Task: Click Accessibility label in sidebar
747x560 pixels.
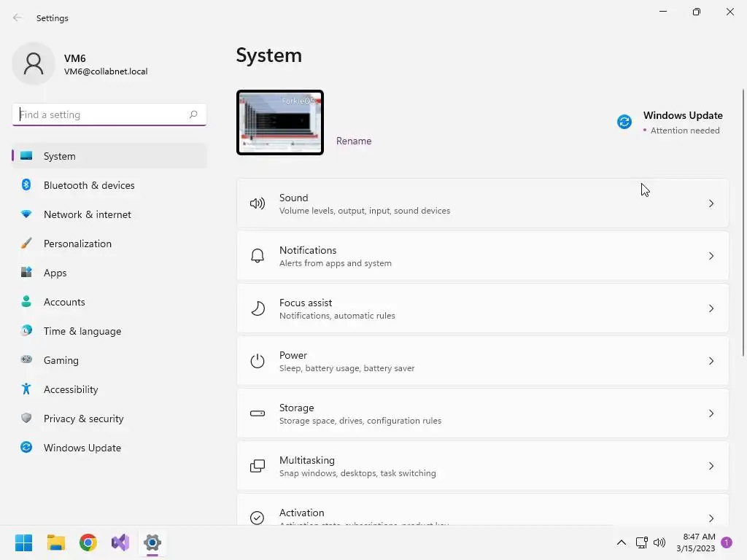Action: coord(71,389)
